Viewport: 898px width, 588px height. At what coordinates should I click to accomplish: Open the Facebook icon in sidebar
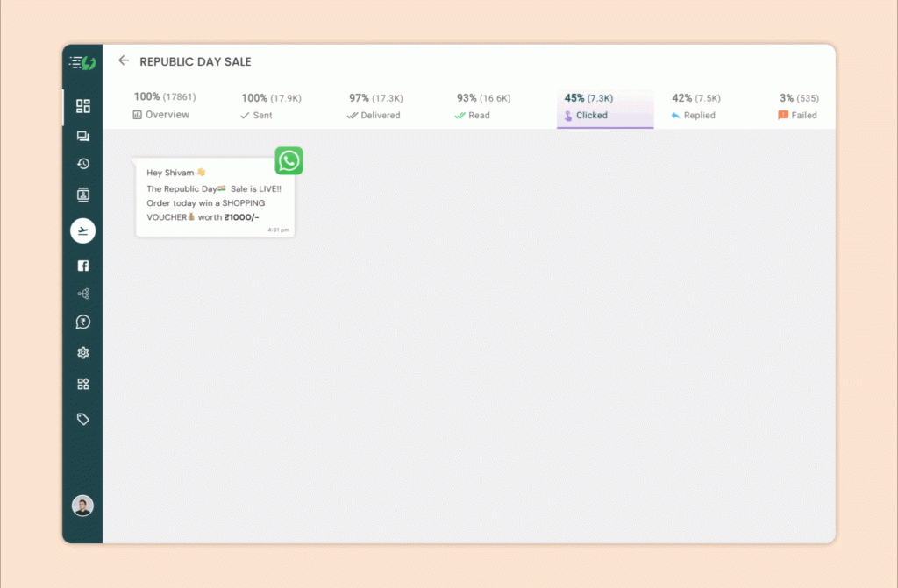[x=83, y=266]
